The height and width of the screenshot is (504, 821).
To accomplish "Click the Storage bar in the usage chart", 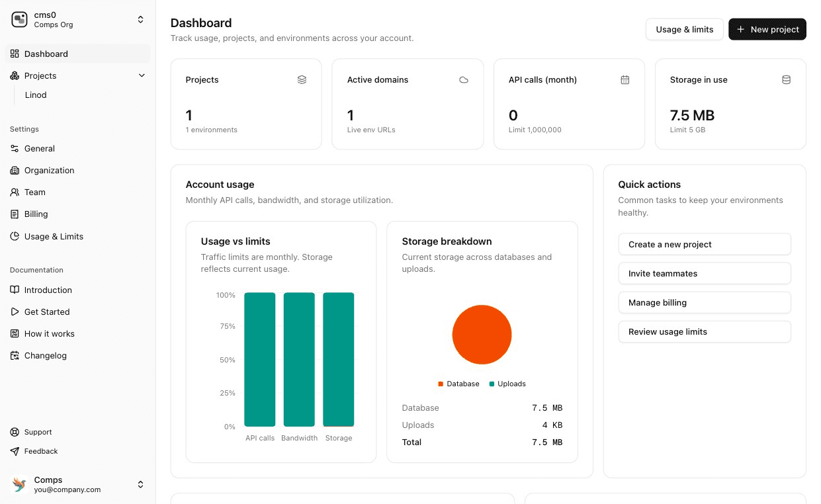I will pos(338,360).
